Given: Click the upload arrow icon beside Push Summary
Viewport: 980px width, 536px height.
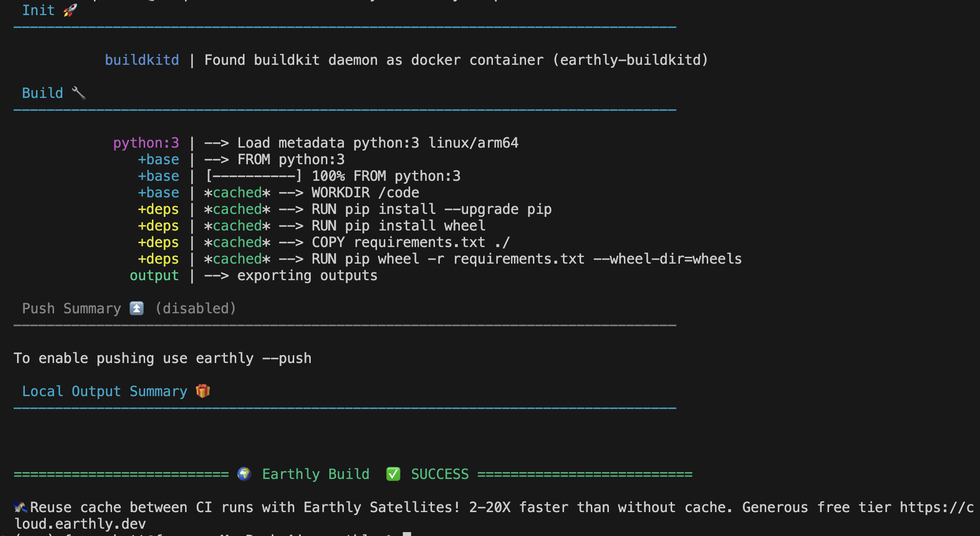Looking at the screenshot, I should coord(137,308).
